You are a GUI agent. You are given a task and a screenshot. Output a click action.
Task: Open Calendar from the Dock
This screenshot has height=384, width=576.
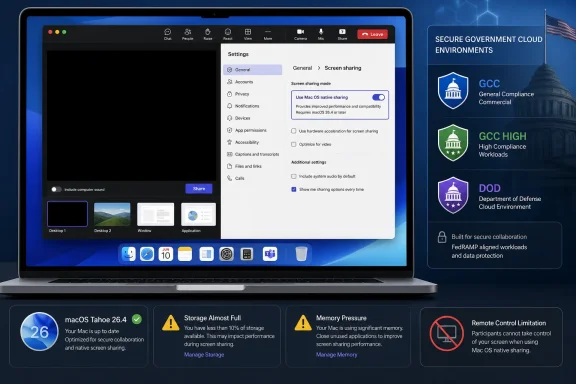166,254
